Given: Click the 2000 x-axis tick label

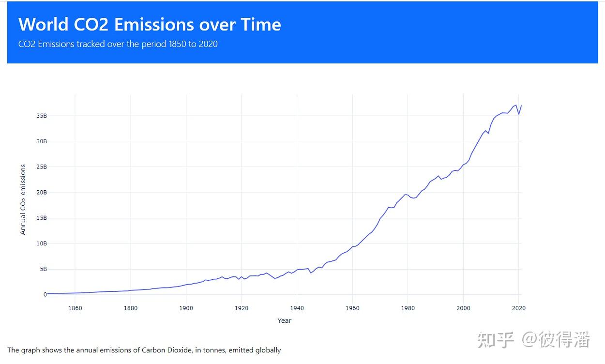Looking at the screenshot, I should 463,308.
